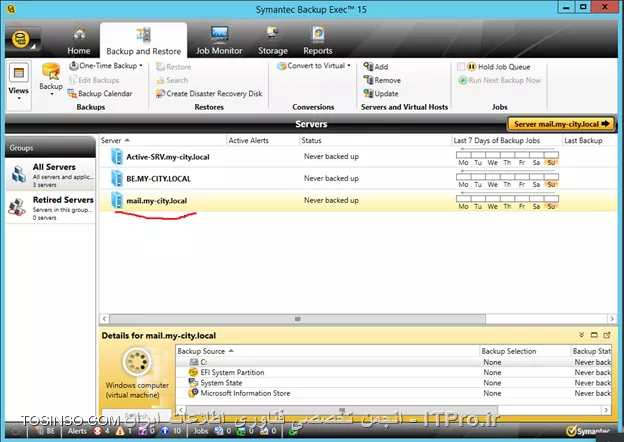Image resolution: width=624 pixels, height=442 pixels.
Task: Select the C: backup source row
Action: (394, 362)
